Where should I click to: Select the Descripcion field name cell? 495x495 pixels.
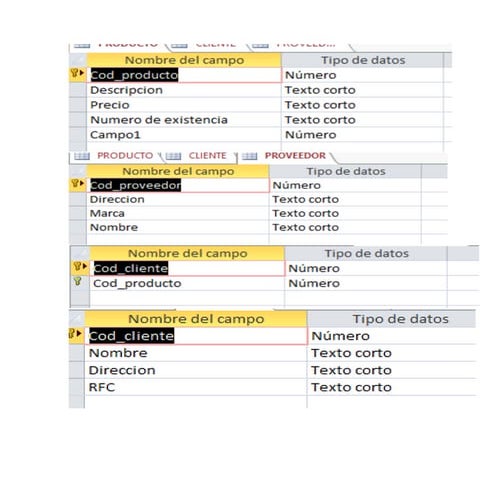coord(184,90)
